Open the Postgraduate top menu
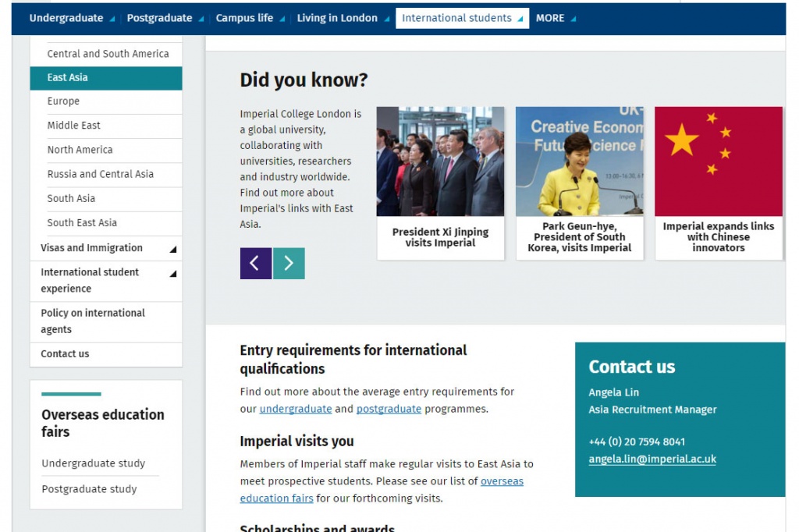799x532 pixels. coord(159,18)
